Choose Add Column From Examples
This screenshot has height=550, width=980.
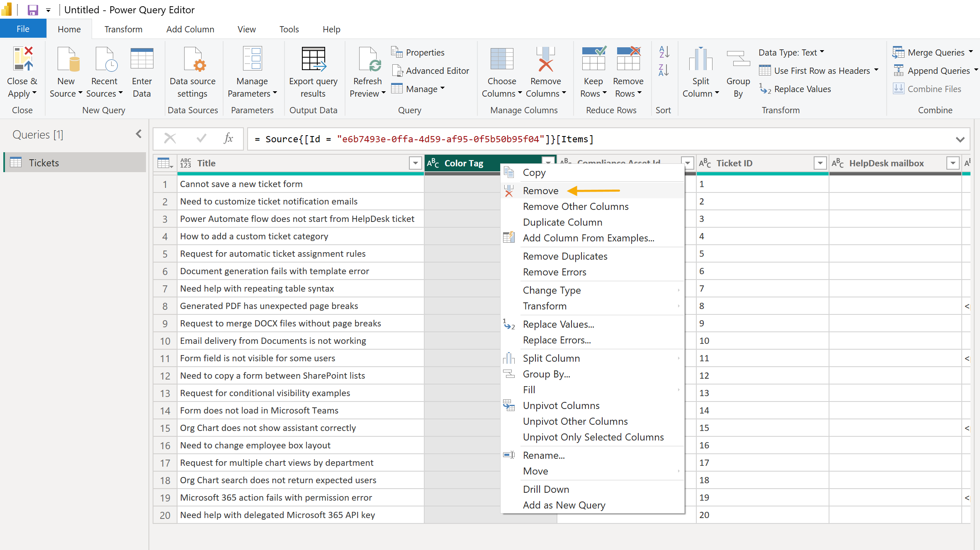click(x=592, y=238)
